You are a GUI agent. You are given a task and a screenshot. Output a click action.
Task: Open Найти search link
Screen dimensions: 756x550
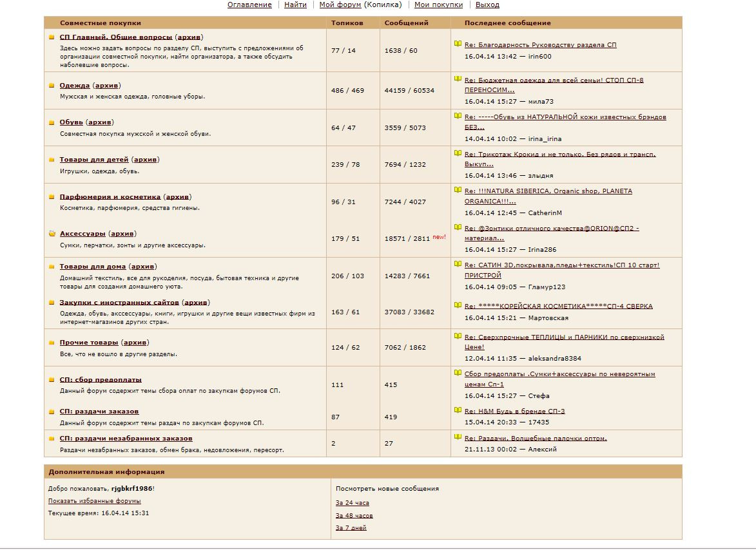[x=295, y=5]
